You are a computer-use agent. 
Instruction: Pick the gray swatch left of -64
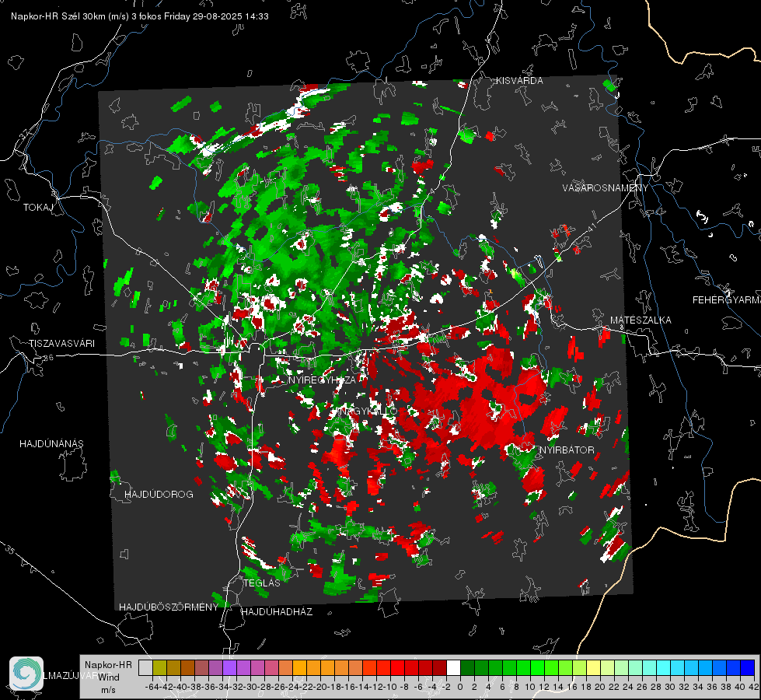(145, 667)
